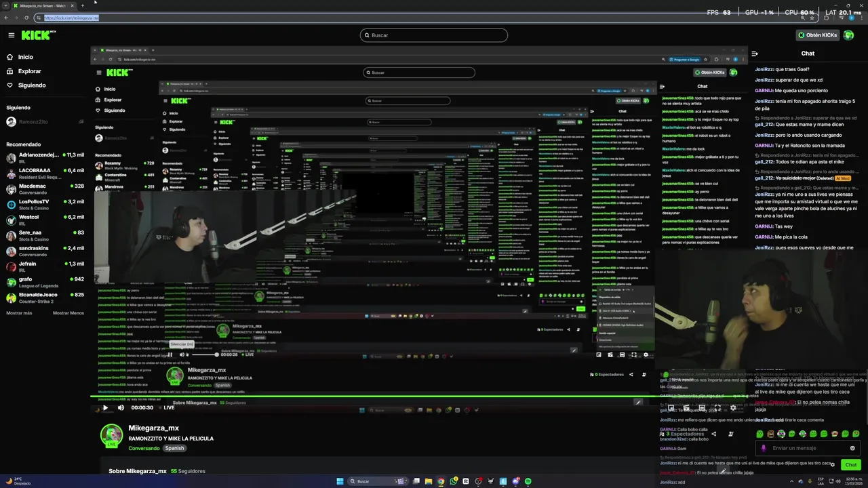Image resolution: width=868 pixels, height=488 pixels.
Task: Send message with green Chat button
Action: (x=851, y=465)
